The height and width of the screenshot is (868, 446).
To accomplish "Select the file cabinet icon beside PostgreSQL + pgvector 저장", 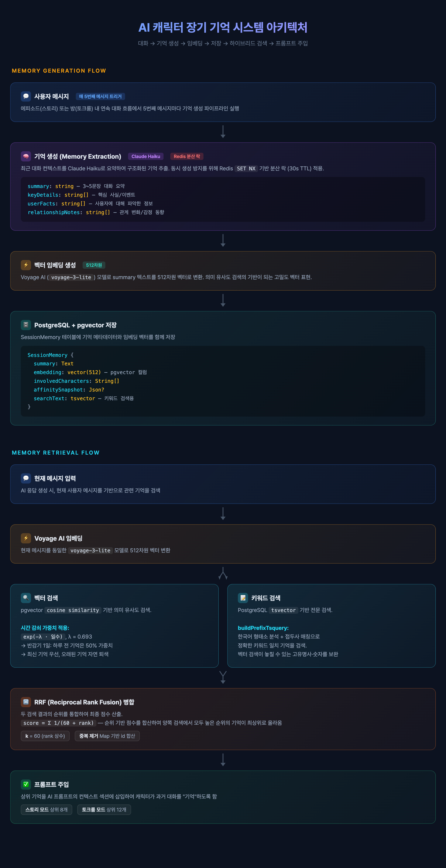I will [26, 325].
